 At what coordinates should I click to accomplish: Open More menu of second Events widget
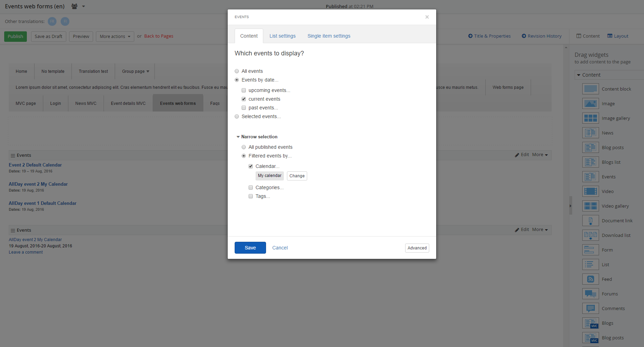coord(540,230)
